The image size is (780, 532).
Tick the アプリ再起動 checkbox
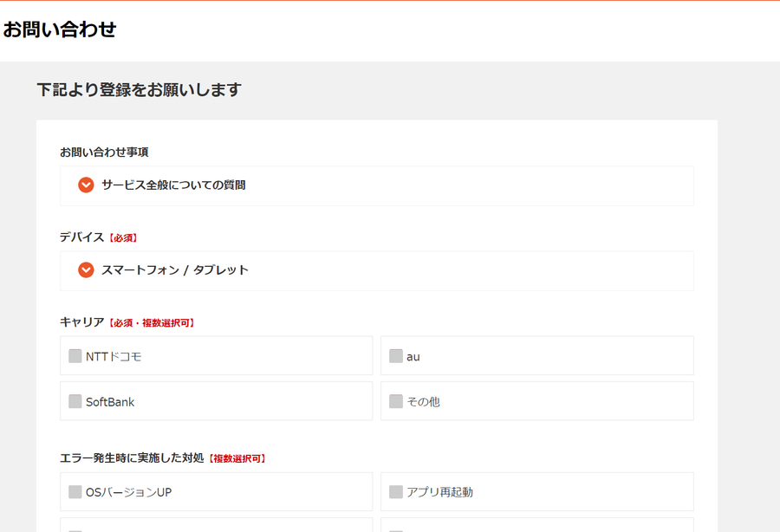pos(396,492)
